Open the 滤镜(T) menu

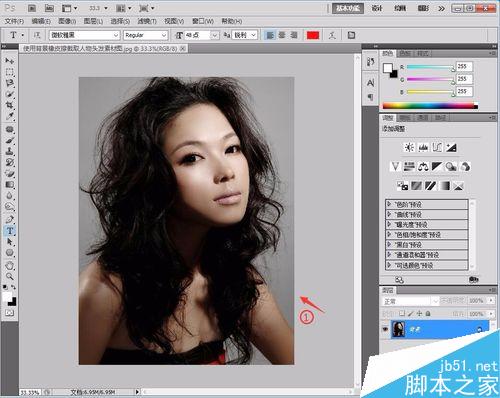pos(147,21)
